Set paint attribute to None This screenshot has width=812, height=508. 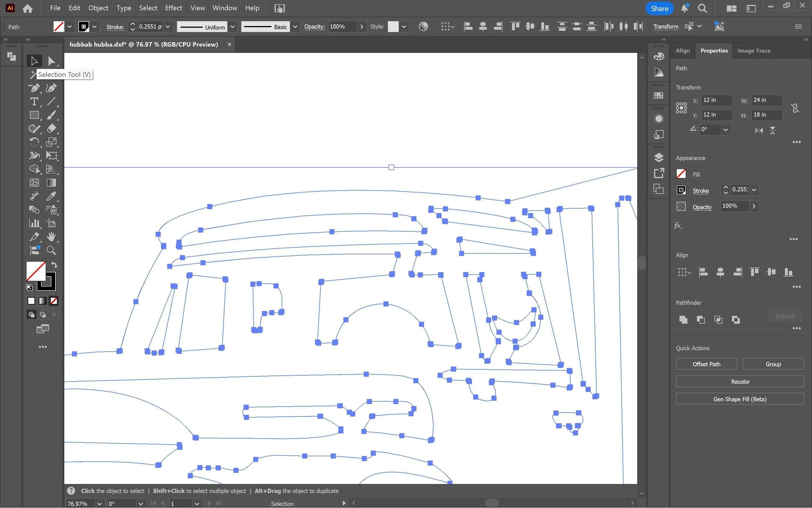click(x=54, y=301)
